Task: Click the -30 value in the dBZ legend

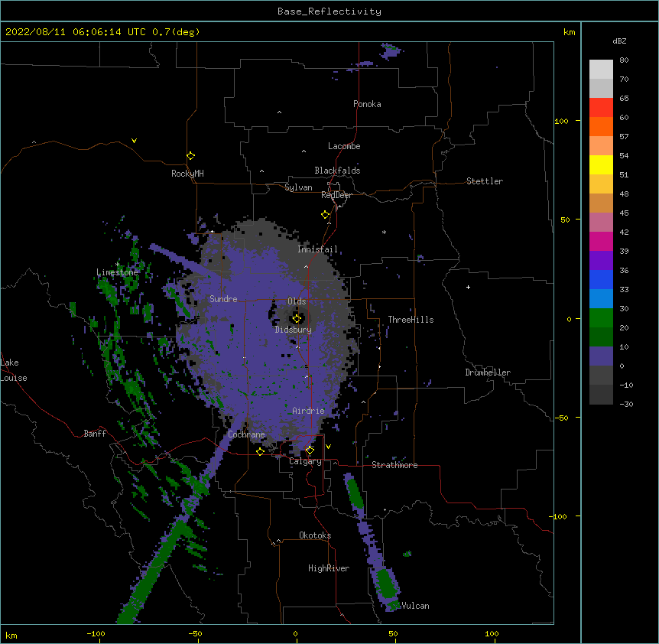Action: pos(626,405)
